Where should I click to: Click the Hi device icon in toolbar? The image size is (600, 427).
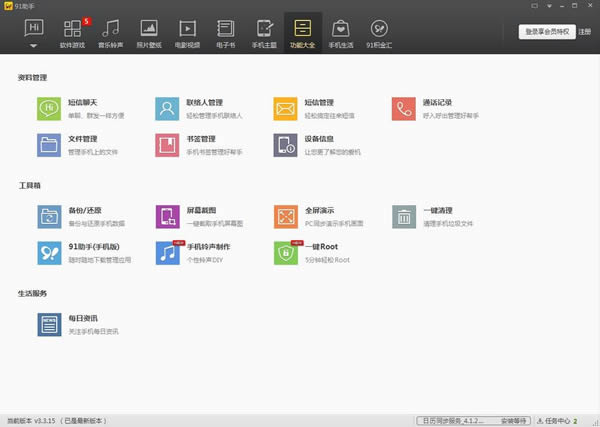coord(34,28)
